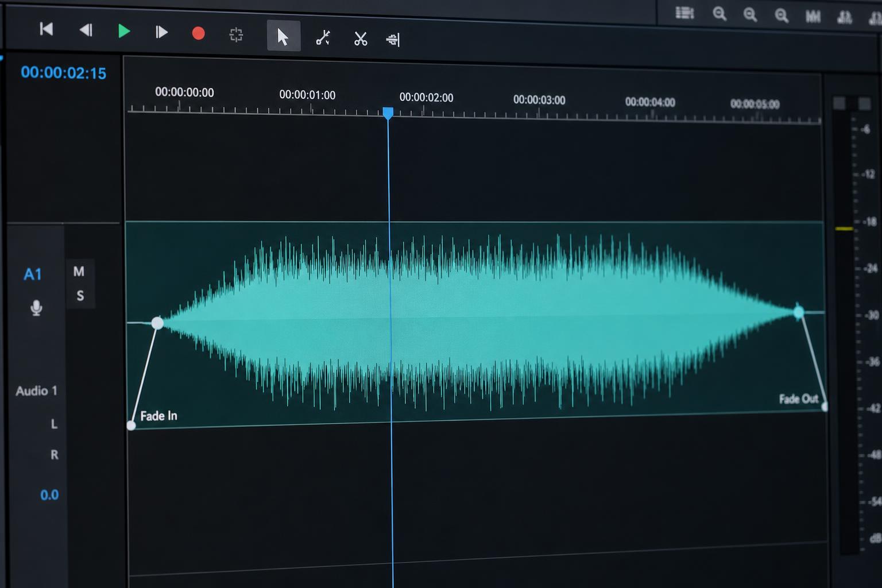Click the zoom magnifier beside the waveform icon

782,16
